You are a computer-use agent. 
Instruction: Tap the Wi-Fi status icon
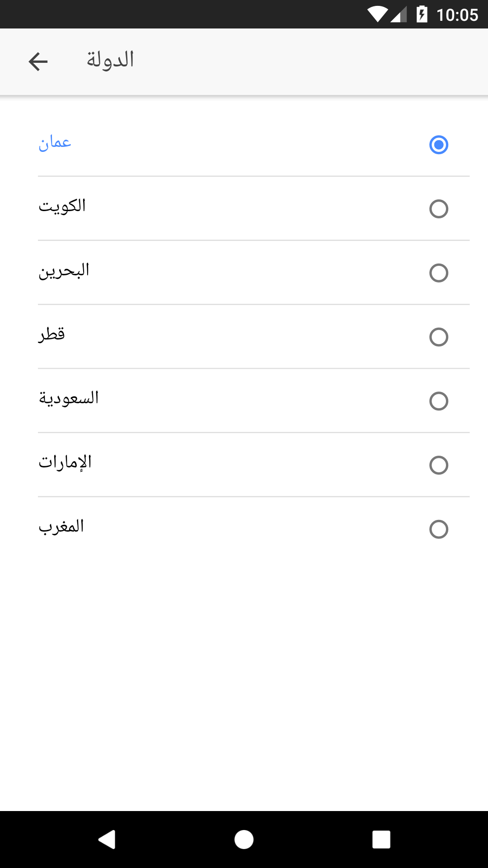(377, 14)
